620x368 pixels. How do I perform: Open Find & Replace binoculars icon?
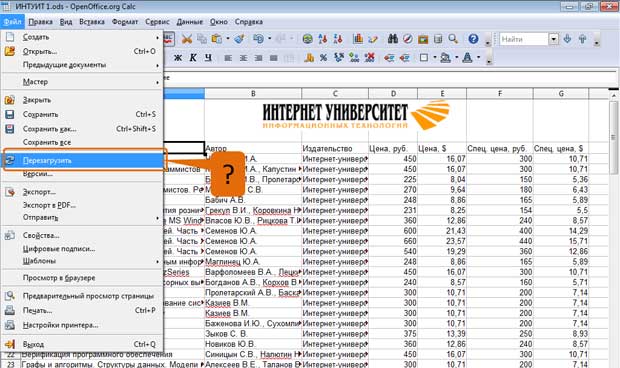pyautogui.click(x=393, y=39)
